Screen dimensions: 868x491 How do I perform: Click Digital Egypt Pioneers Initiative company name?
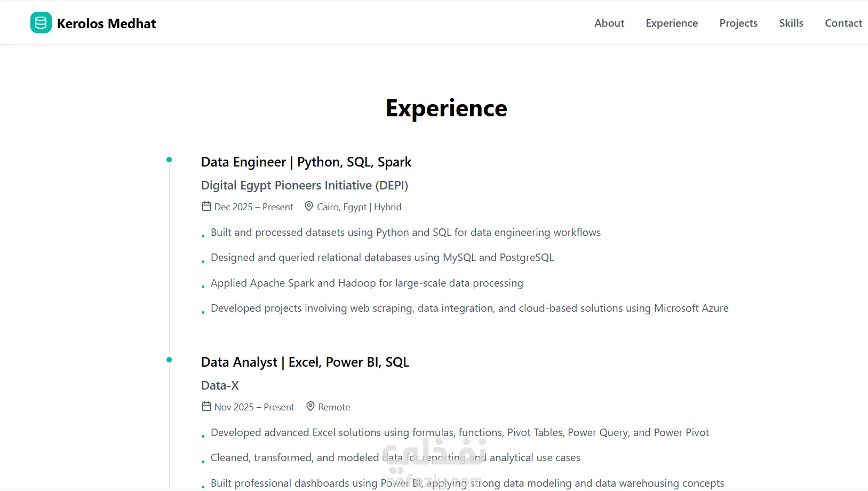pos(305,185)
